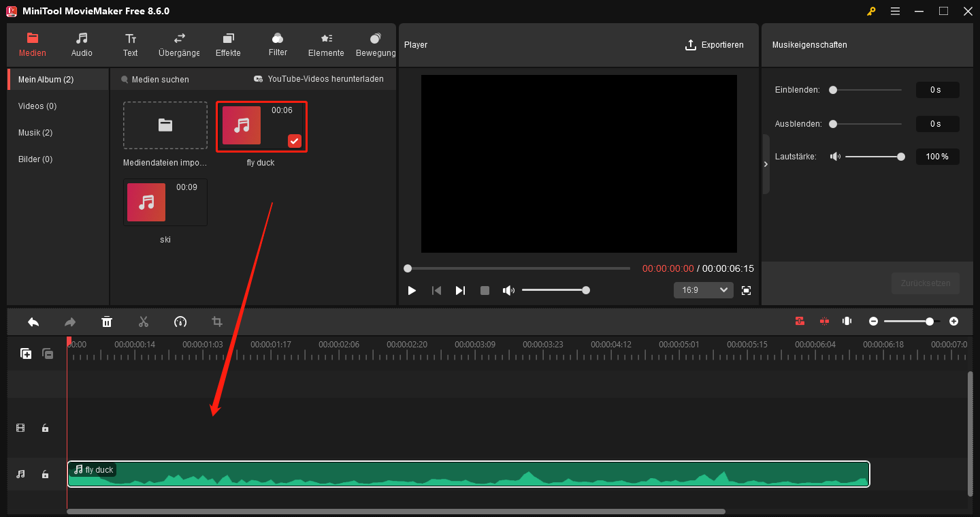The image size is (980, 517).
Task: Play the preview video
Action: coord(412,291)
